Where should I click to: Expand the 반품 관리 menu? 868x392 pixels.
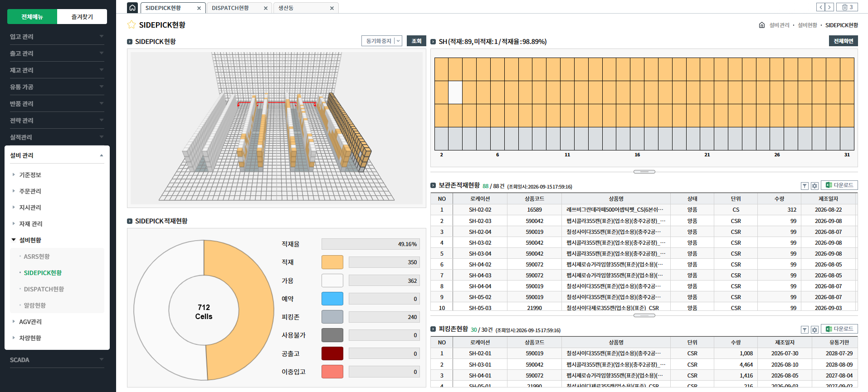pos(57,103)
